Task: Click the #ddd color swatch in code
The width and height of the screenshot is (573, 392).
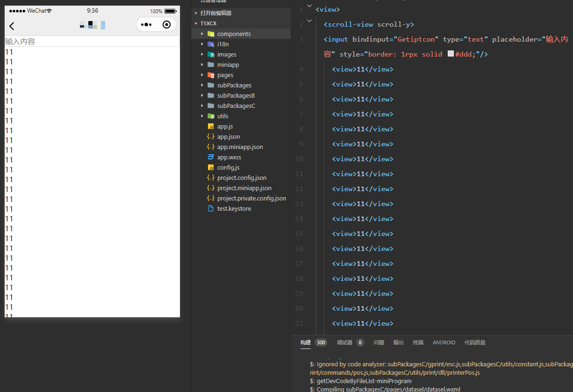Action: [451, 54]
